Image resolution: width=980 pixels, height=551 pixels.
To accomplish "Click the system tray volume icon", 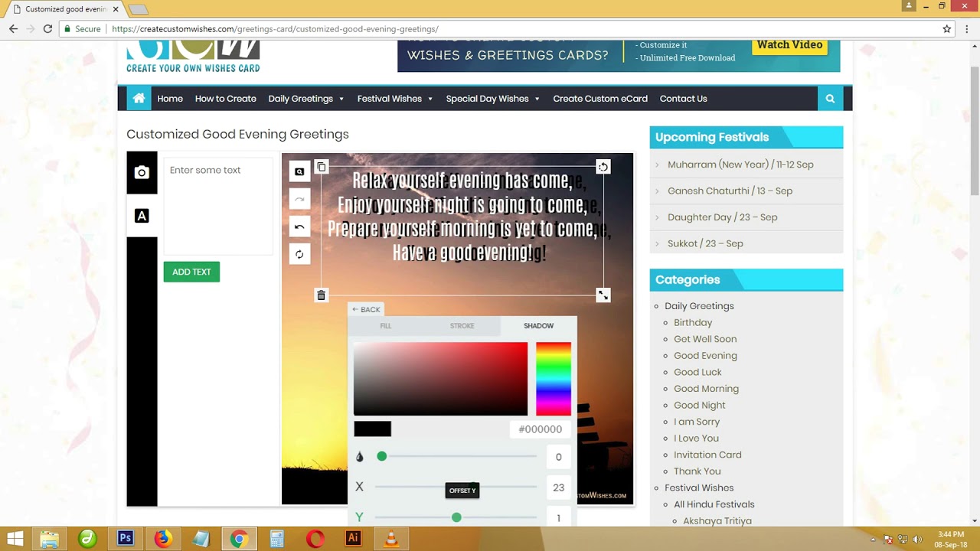I will (x=917, y=540).
